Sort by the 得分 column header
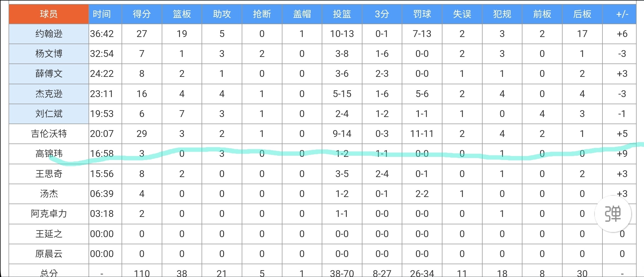The height and width of the screenshot is (277, 644). pyautogui.click(x=142, y=14)
